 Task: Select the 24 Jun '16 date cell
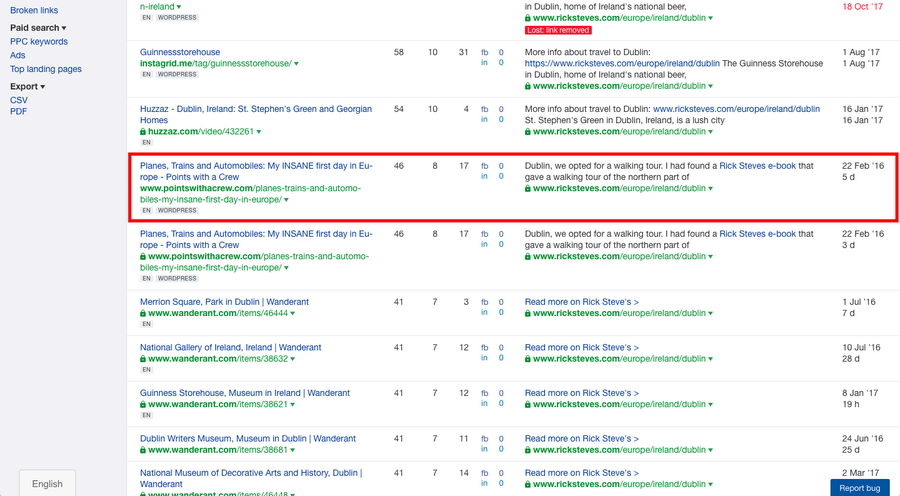click(x=862, y=438)
